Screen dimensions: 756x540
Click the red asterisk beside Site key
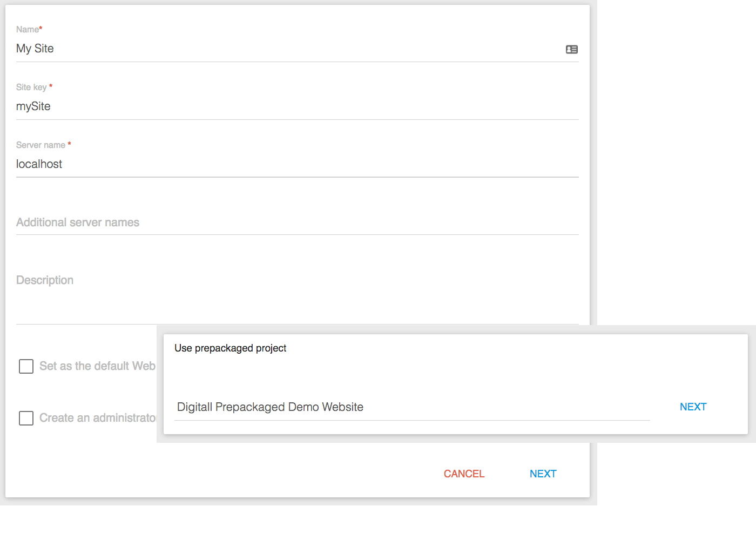coord(51,86)
